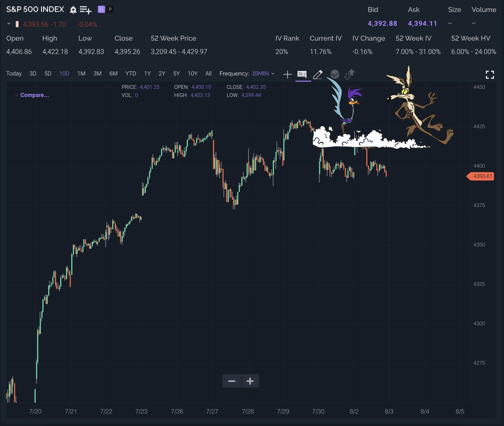Click the purple O badge

click(x=101, y=9)
